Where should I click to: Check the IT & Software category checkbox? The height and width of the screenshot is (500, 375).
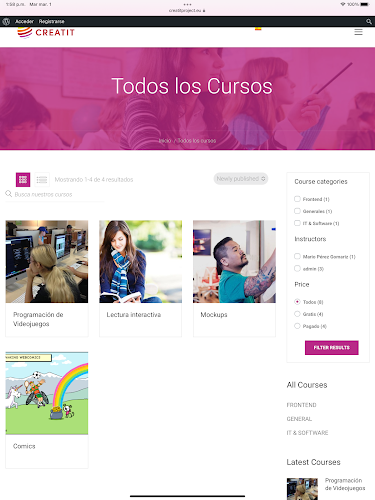pos(297,223)
